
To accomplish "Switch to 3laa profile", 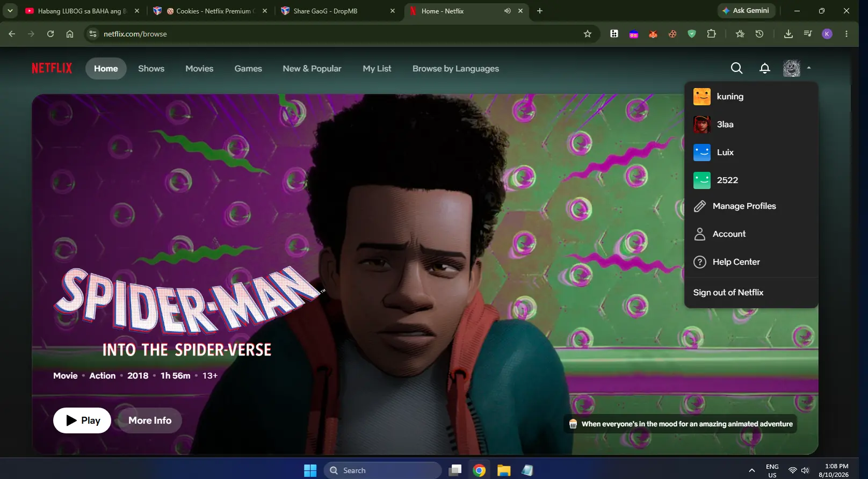I will [x=751, y=125].
